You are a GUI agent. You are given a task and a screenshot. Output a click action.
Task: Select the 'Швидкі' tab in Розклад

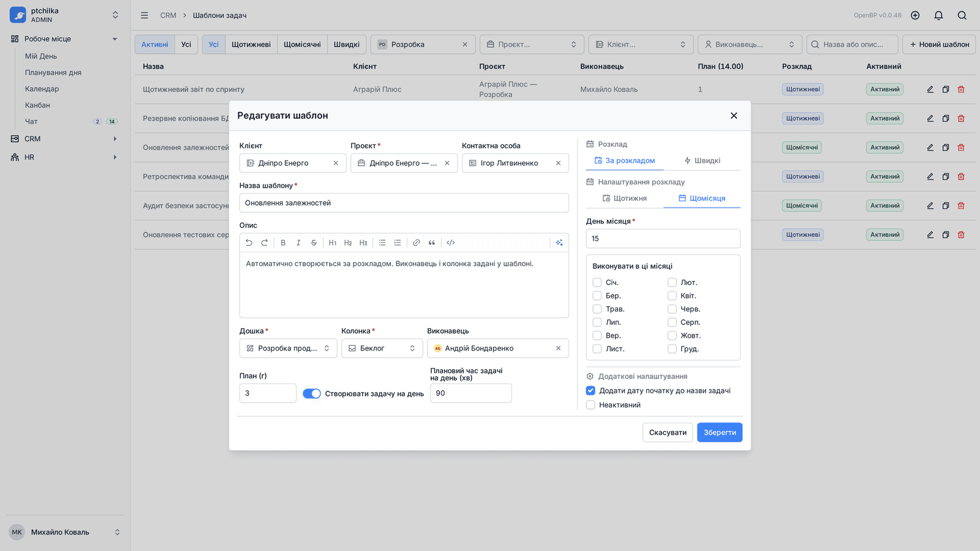tap(702, 161)
